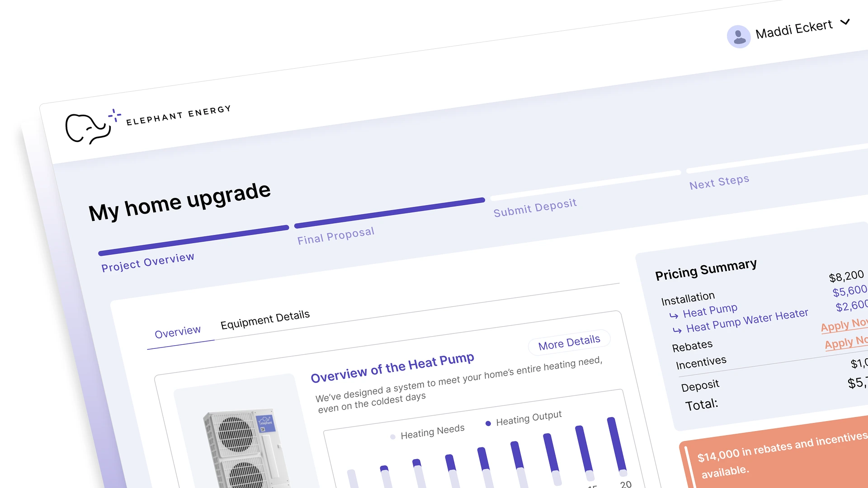Click the Heating Needs legend dot
The width and height of the screenshot is (868, 488).
[x=392, y=436]
